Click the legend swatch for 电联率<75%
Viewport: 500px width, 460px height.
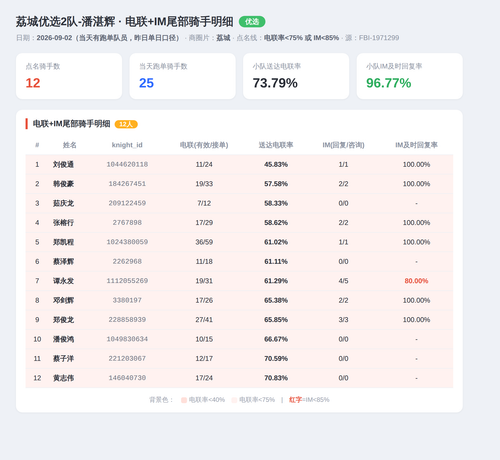[x=234, y=400]
